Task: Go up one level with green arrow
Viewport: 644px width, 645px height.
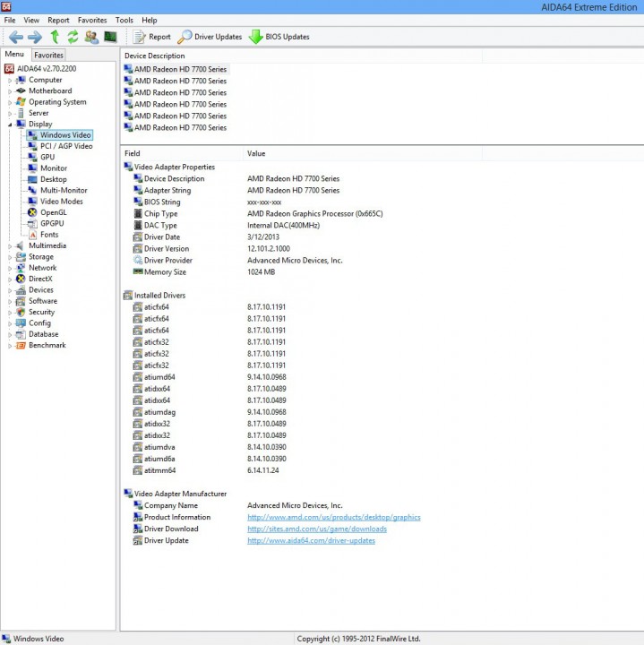Action: (x=55, y=37)
